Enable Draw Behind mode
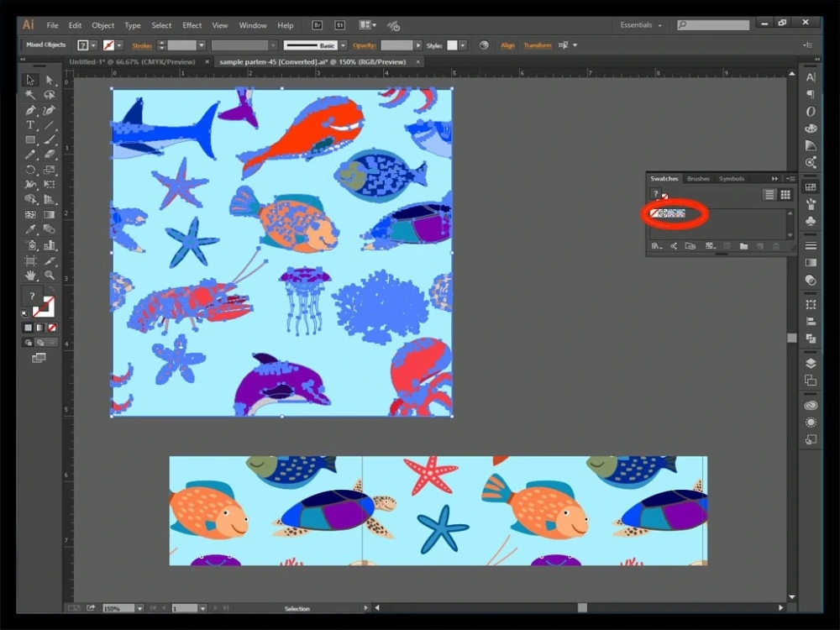 [x=40, y=343]
